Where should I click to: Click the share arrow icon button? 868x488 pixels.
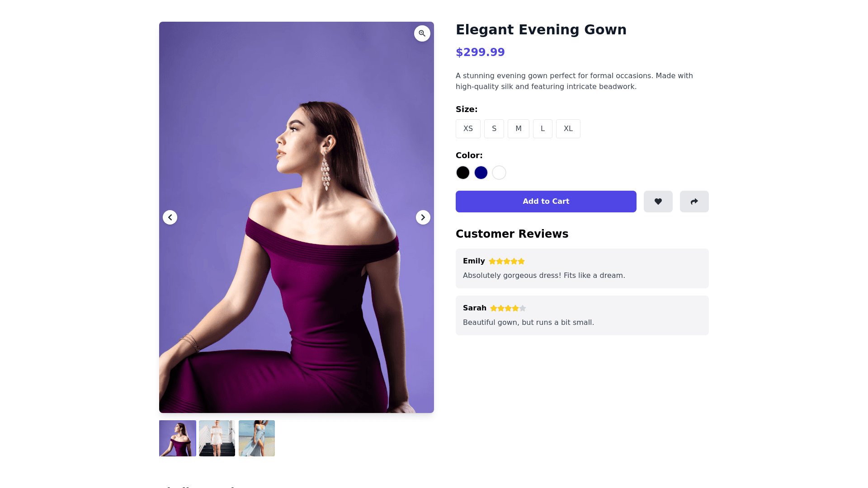coord(694,202)
